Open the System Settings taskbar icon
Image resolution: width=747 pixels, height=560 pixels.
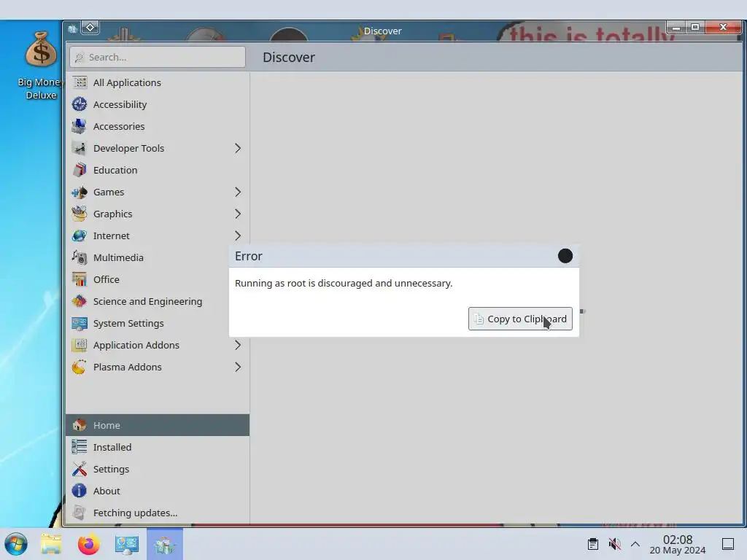(x=127, y=544)
